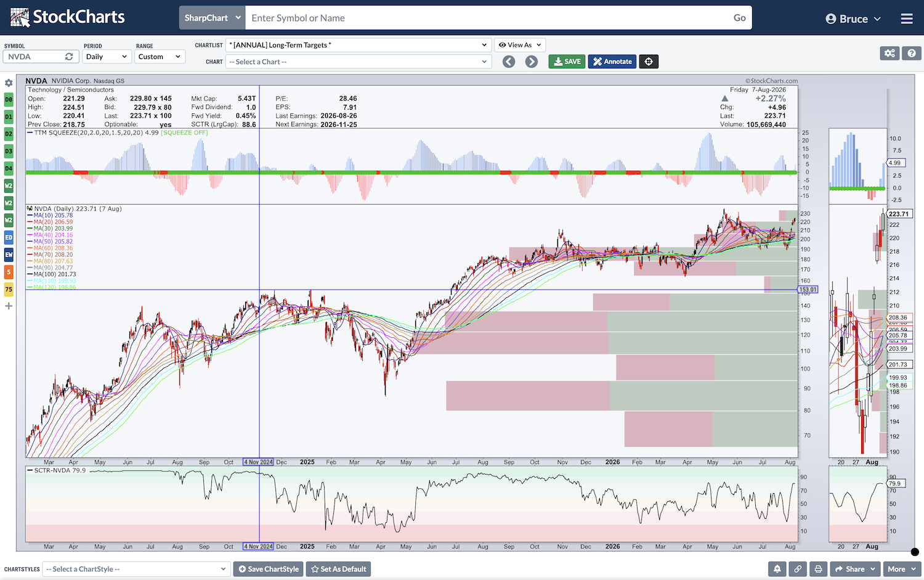Click the Save ChartStyle button
This screenshot has height=580, width=924.
click(269, 569)
